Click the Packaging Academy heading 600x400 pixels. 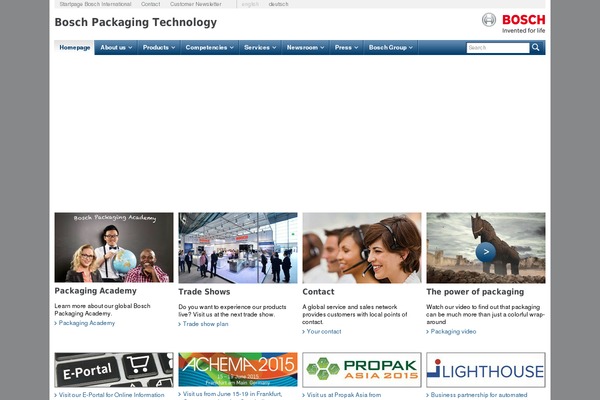[x=95, y=291]
